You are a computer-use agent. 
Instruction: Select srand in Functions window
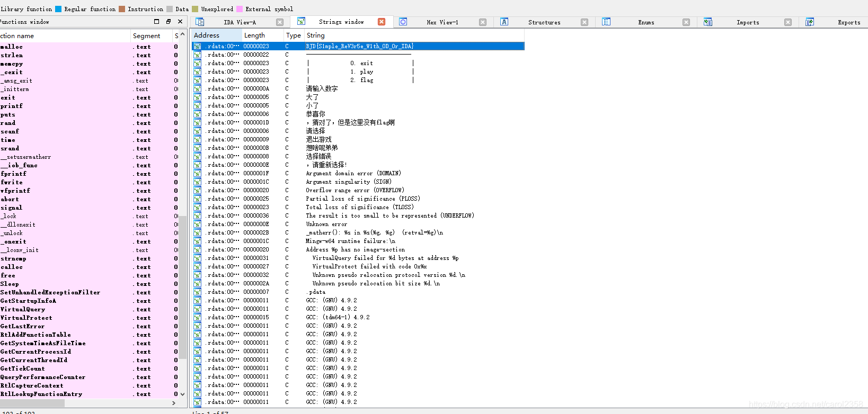pyautogui.click(x=89, y=148)
